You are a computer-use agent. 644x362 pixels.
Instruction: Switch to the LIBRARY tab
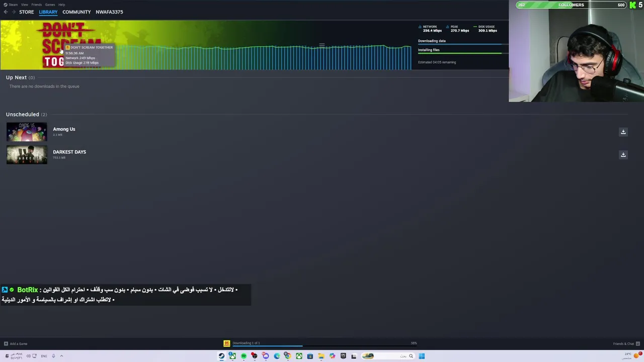click(48, 12)
